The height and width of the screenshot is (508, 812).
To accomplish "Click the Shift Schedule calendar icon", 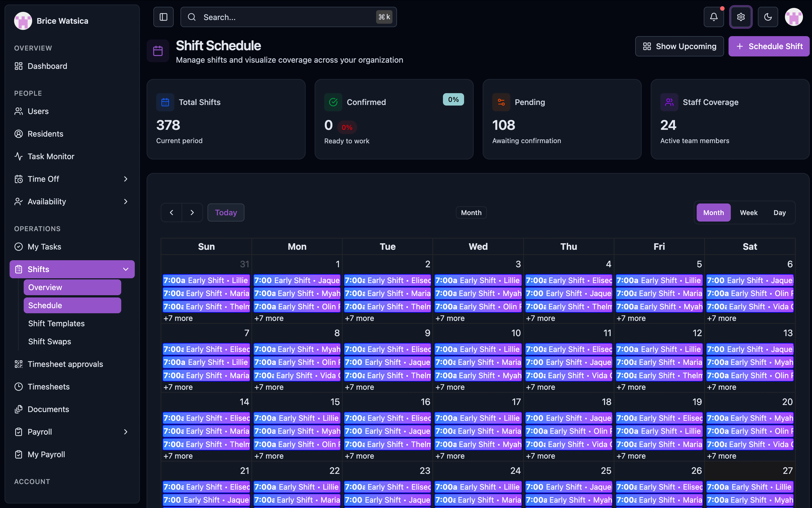I will (158, 51).
